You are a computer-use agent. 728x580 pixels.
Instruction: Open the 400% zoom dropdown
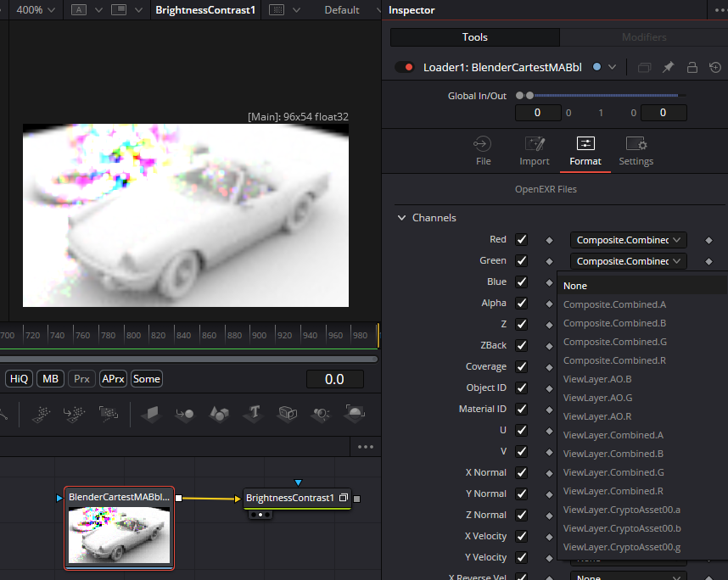click(36, 9)
